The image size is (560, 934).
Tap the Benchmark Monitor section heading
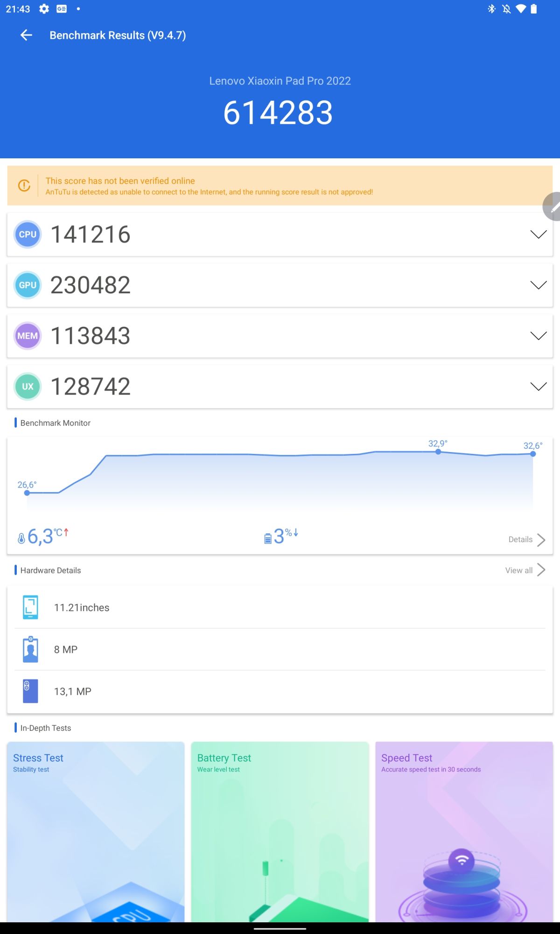tap(56, 423)
